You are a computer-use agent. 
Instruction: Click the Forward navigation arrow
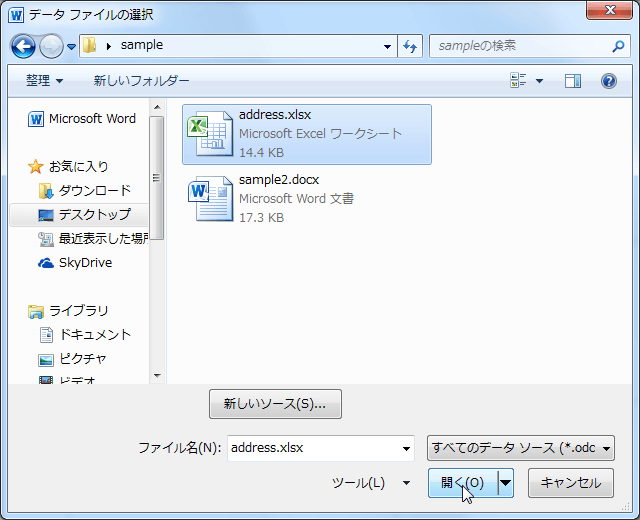[51, 46]
